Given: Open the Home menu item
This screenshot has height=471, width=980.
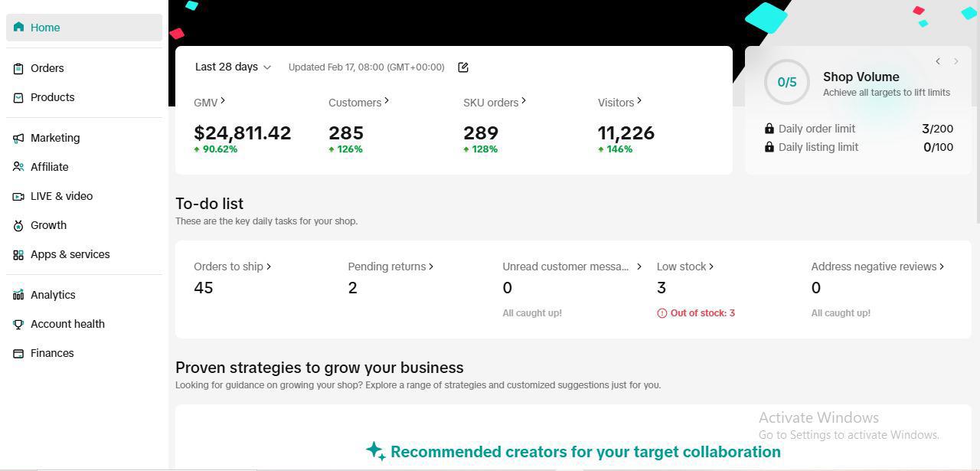Looking at the screenshot, I should [84, 28].
